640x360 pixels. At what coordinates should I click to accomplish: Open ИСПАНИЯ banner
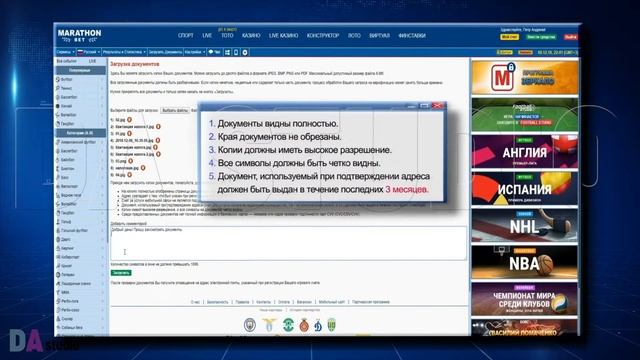(x=524, y=188)
